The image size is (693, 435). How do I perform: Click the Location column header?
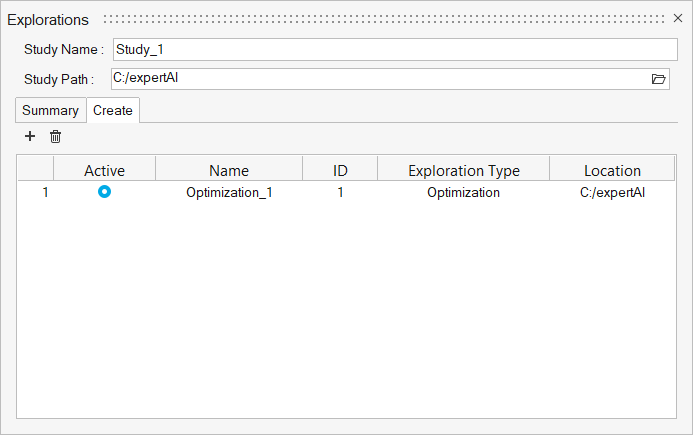[x=612, y=170]
